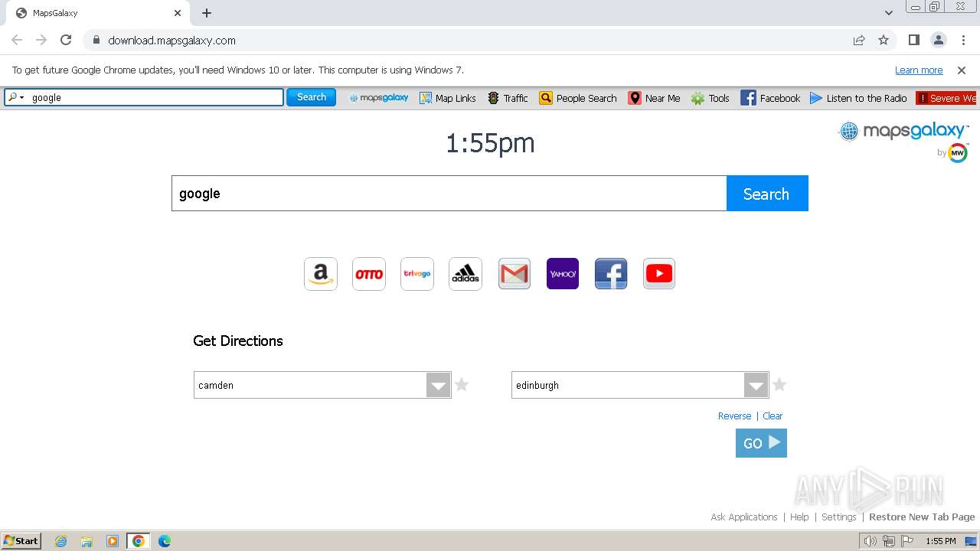The width and height of the screenshot is (980, 551).
Task: Open Microsoft Edge from taskbar
Action: coord(165,541)
